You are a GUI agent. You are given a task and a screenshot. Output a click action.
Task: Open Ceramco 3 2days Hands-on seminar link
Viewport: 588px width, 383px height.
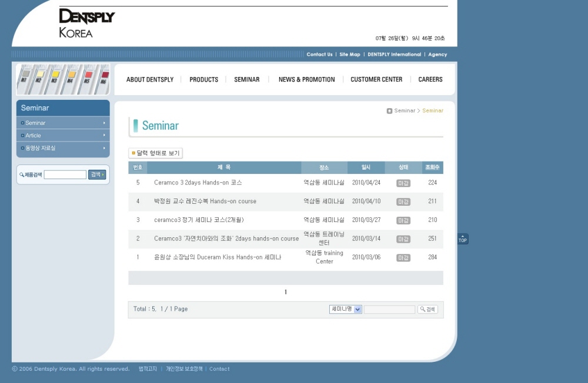coord(198,183)
